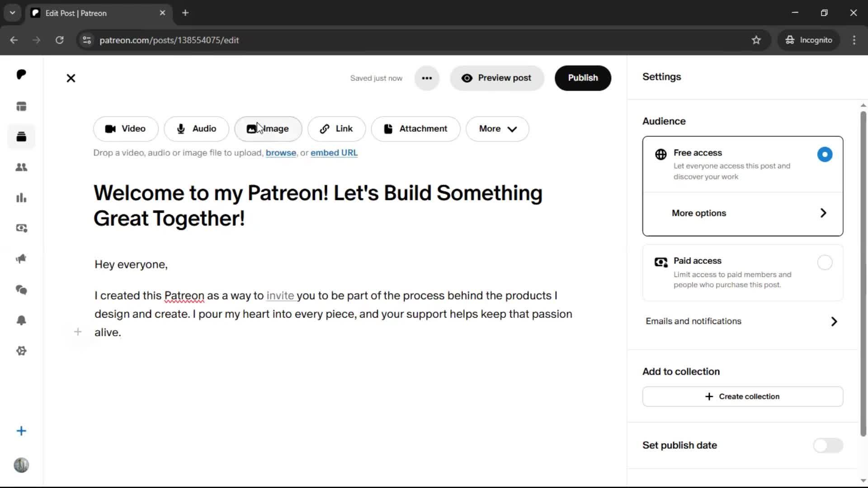Image resolution: width=868 pixels, height=488 pixels.
Task: Click into the post title text
Action: 318,206
